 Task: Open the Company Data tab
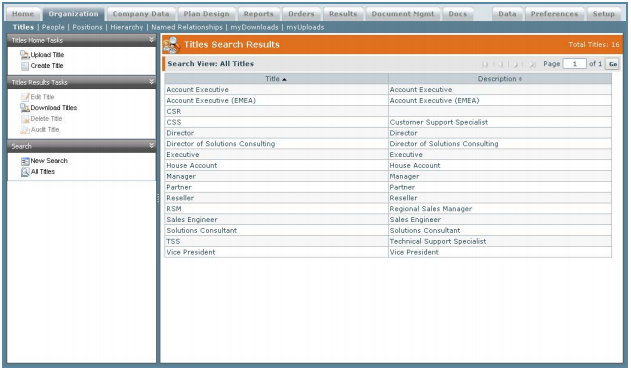point(141,14)
